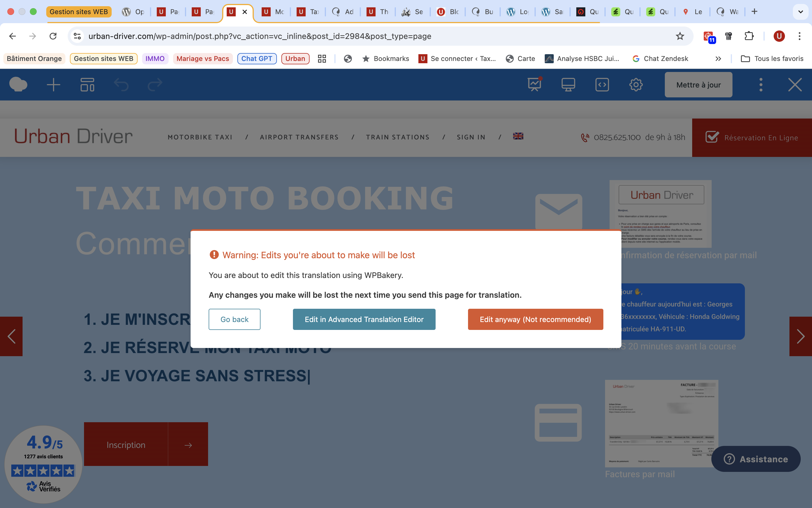Image resolution: width=812 pixels, height=508 pixels.
Task: Click Edit anyway (Not recommended)
Action: pyautogui.click(x=535, y=319)
